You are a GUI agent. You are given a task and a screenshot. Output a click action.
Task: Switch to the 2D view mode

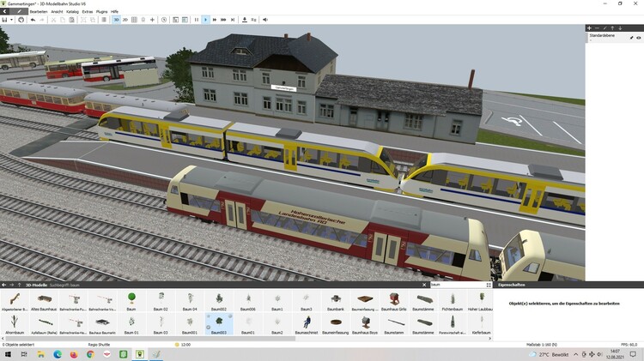point(125,20)
